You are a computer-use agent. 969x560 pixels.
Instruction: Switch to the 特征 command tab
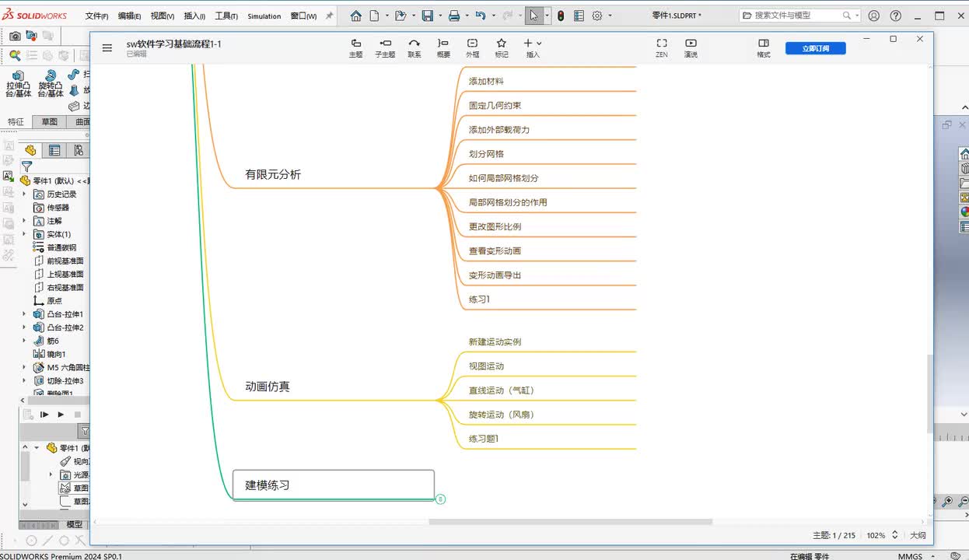point(16,122)
